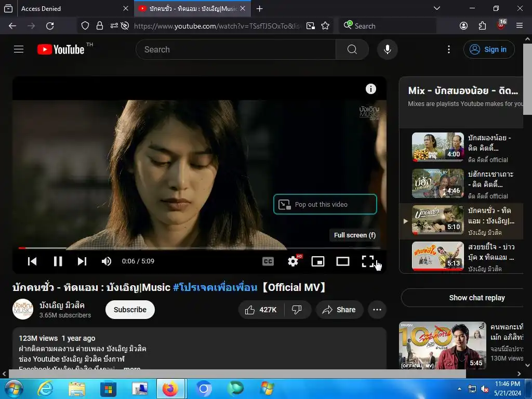Like the video with thumbs up
Viewport: 532px width, 399px height.
click(261, 310)
